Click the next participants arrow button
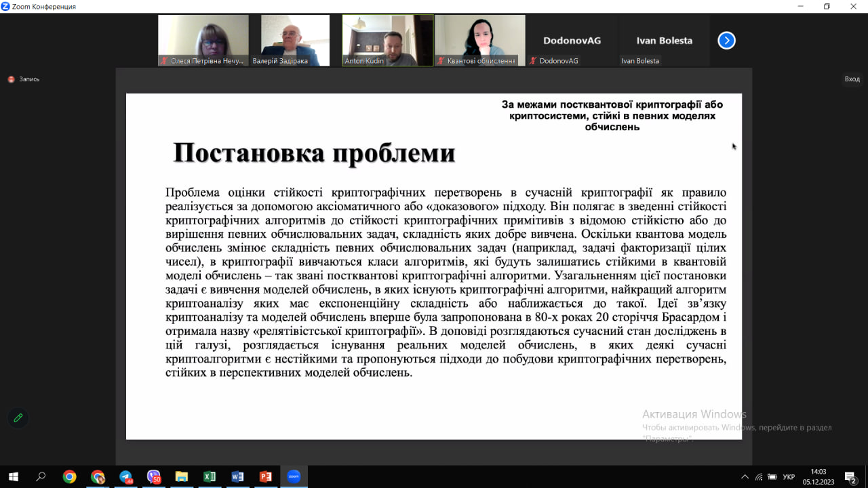 click(726, 41)
